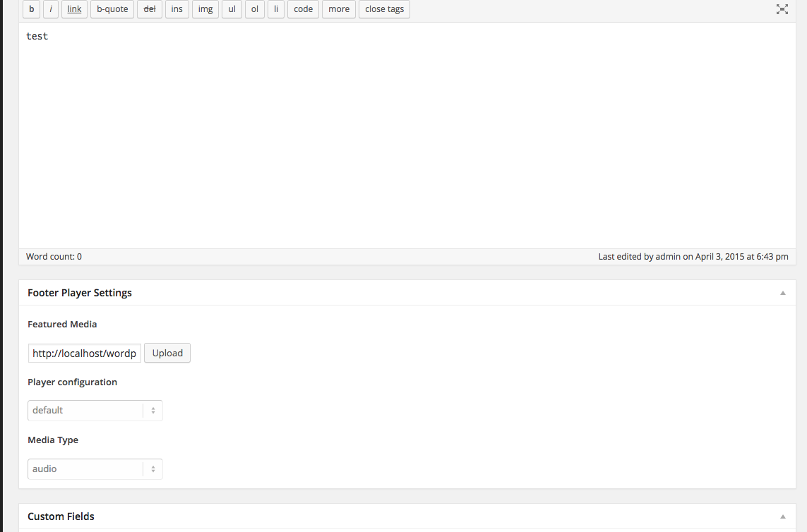Image resolution: width=807 pixels, height=532 pixels.
Task: Toggle bold formatting with the b button
Action: coord(31,9)
